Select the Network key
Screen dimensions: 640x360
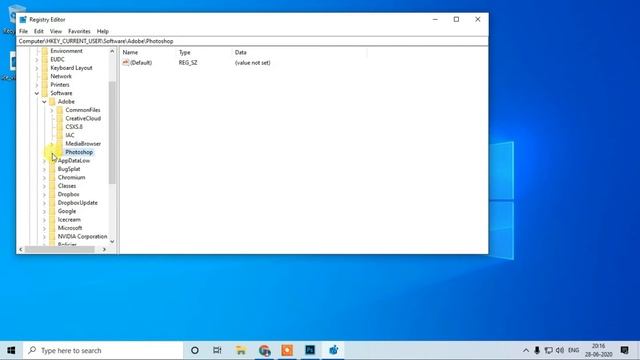point(61,76)
